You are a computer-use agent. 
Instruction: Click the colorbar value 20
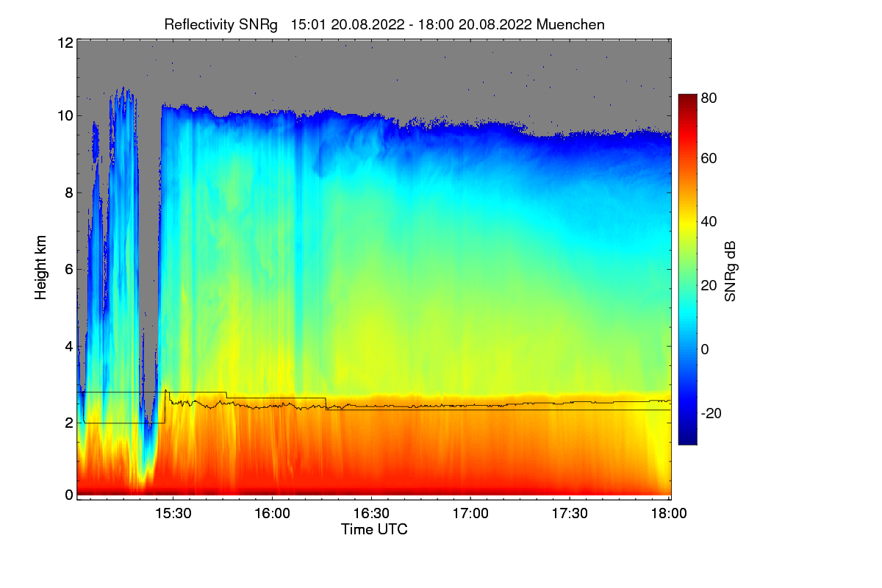(x=709, y=286)
